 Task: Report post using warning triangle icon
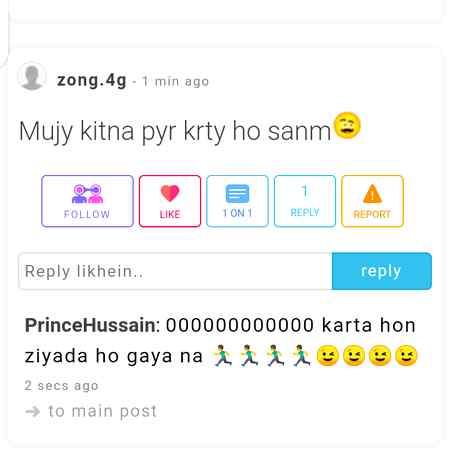click(372, 194)
